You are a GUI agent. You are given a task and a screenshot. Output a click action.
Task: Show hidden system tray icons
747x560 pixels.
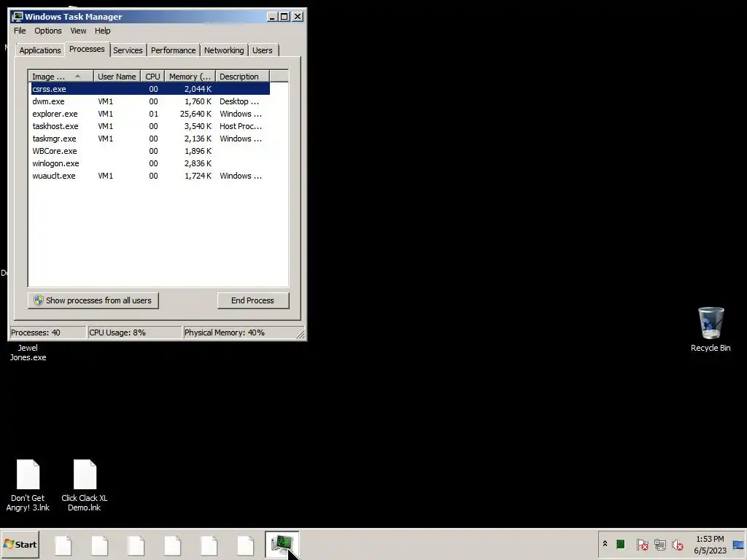pyautogui.click(x=605, y=543)
